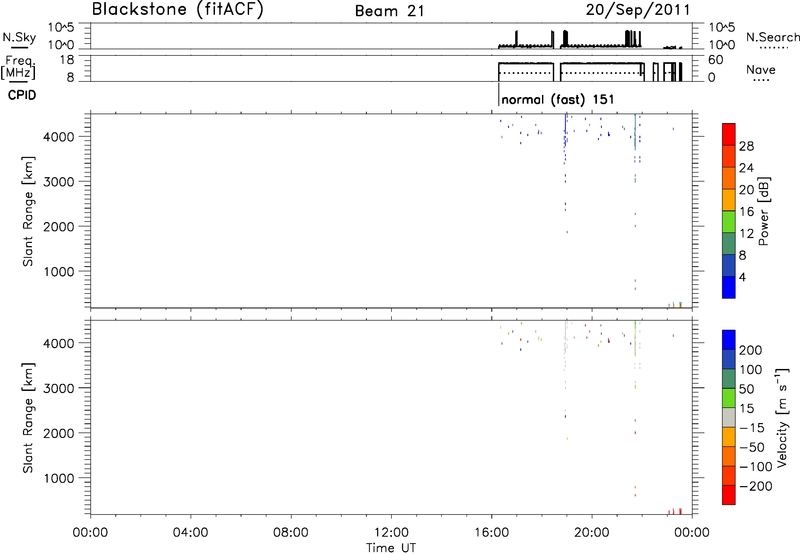The image size is (800, 554).
Task: Click the blue bottom segment of the Power color bar
Action: (x=729, y=287)
